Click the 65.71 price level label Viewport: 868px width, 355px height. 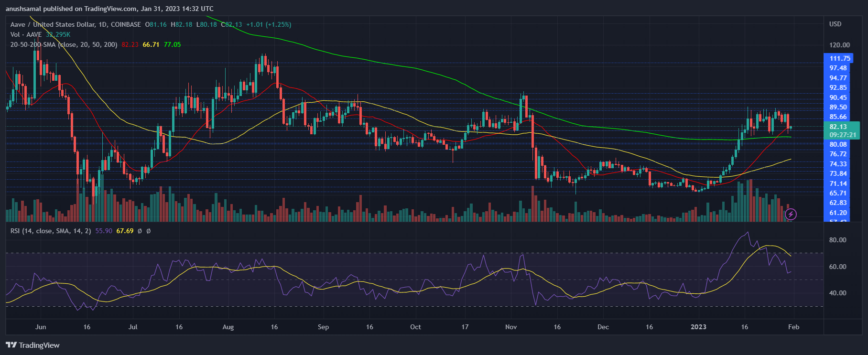(x=838, y=193)
